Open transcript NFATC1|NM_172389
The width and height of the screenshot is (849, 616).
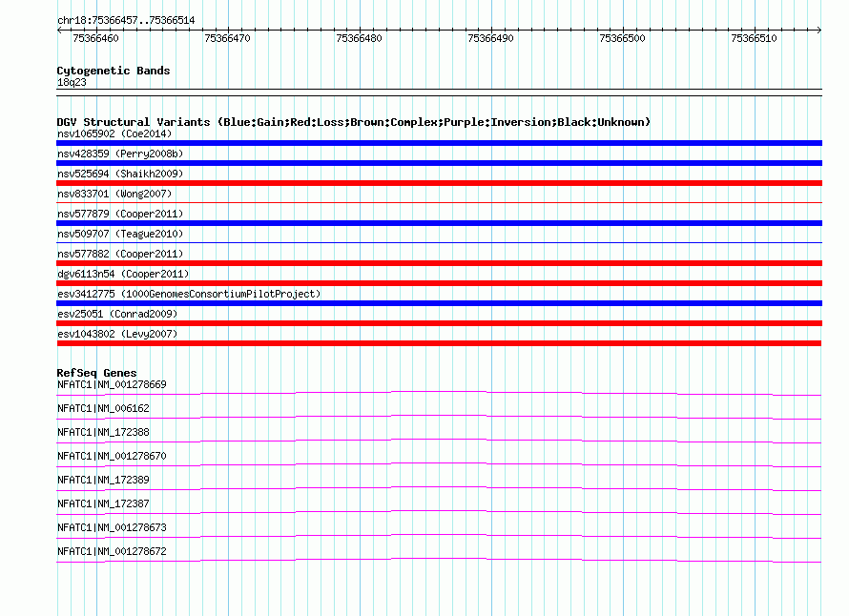(103, 481)
